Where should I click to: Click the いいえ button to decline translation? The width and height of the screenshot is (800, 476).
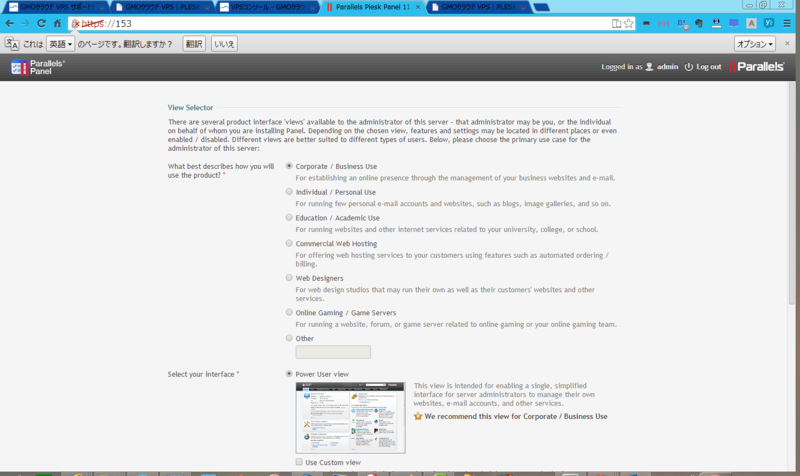click(224, 44)
